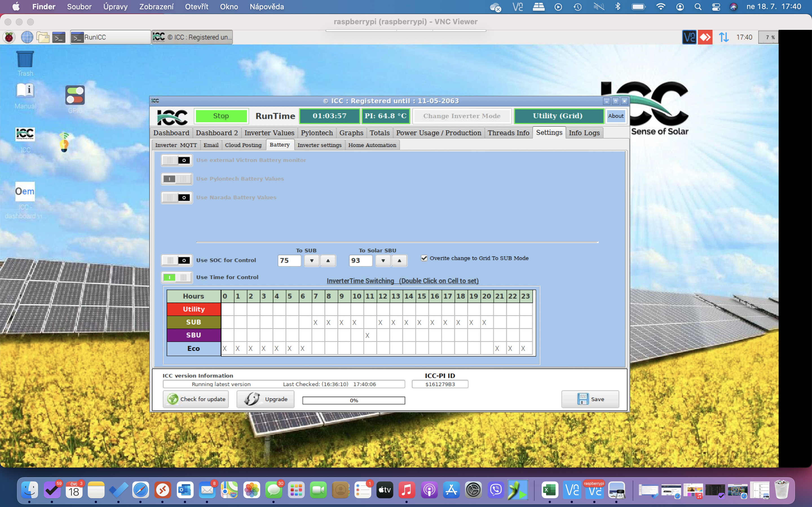Toggle Use SOC for Control switch
The image size is (812, 507).
click(x=177, y=260)
